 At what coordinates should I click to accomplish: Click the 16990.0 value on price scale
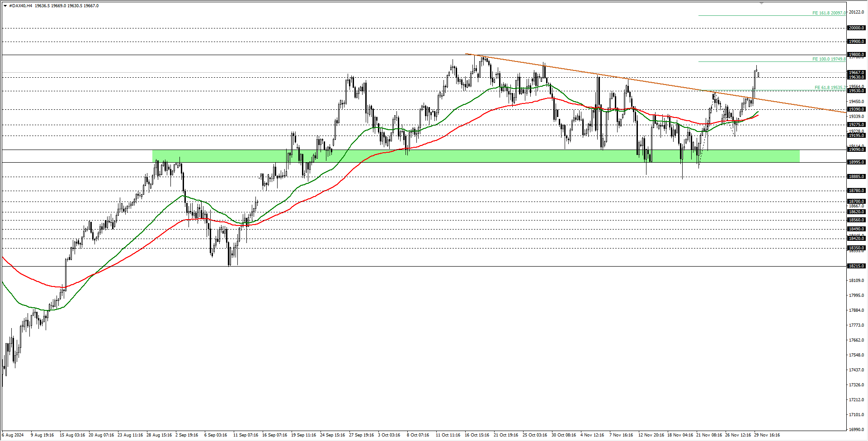click(x=856, y=430)
